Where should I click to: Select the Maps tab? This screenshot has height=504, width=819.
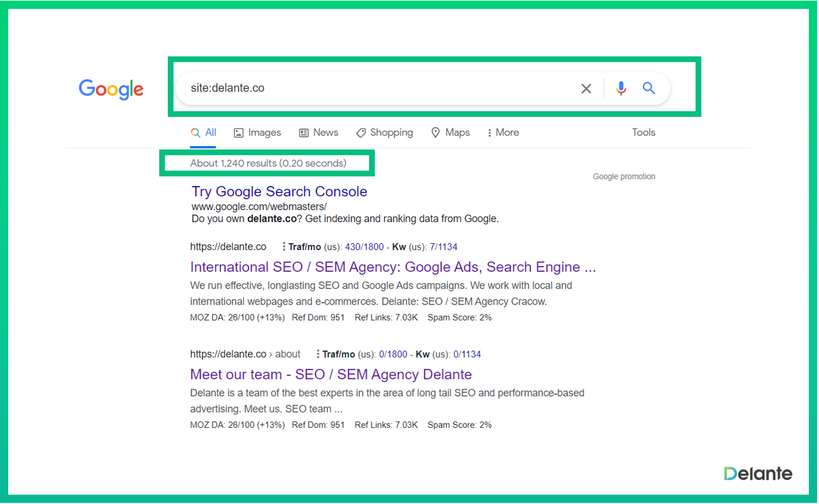tap(450, 133)
